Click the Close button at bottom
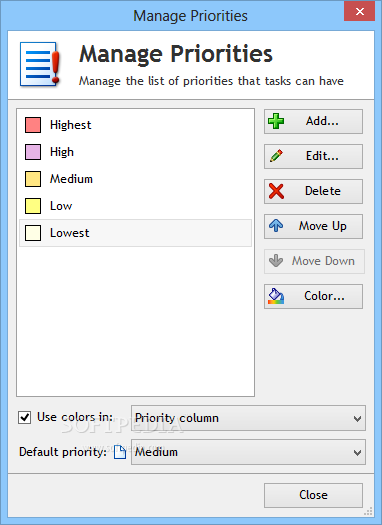Viewport: 382px width, 525px height. [313, 495]
